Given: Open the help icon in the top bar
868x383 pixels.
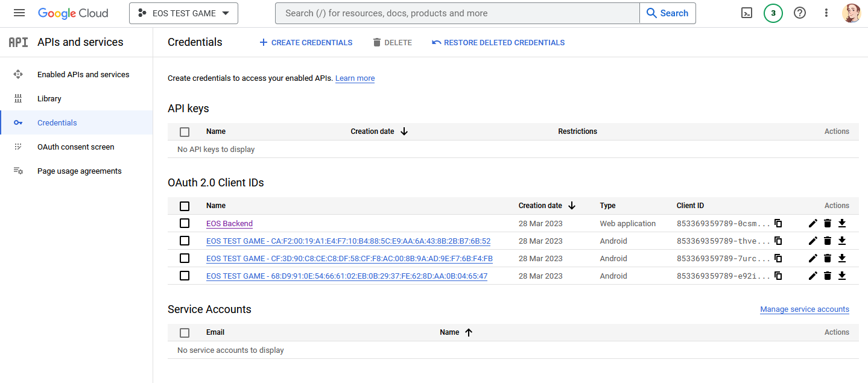Looking at the screenshot, I should pyautogui.click(x=799, y=13).
